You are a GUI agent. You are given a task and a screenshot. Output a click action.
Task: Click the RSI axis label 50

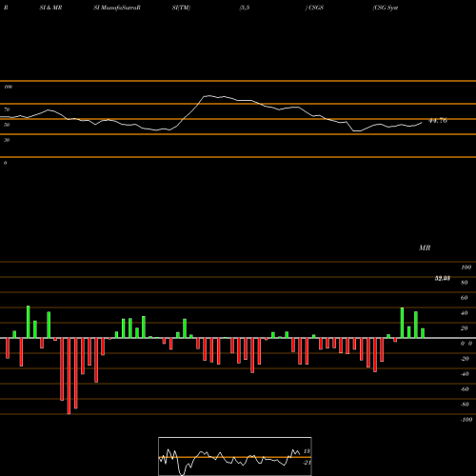(x=7, y=125)
